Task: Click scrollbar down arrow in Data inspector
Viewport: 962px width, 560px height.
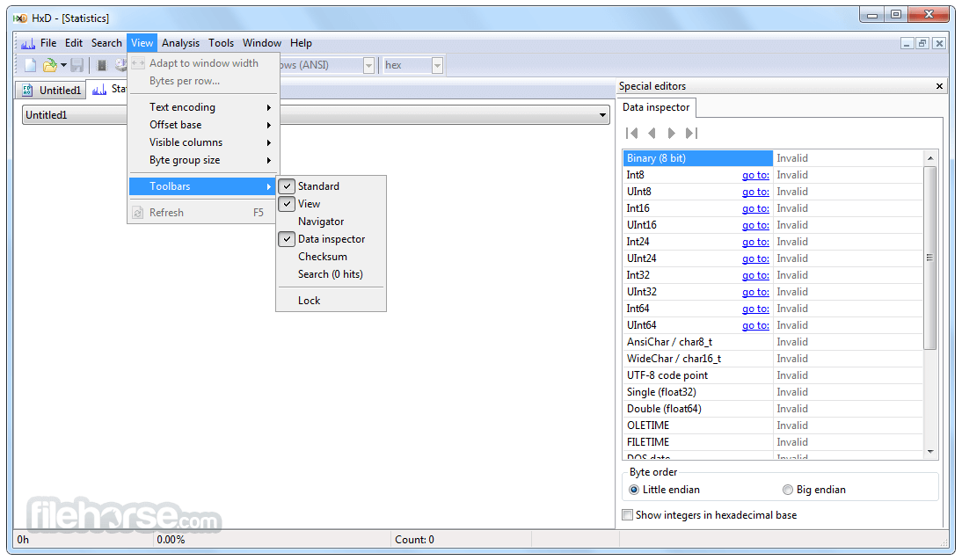Action: (930, 452)
